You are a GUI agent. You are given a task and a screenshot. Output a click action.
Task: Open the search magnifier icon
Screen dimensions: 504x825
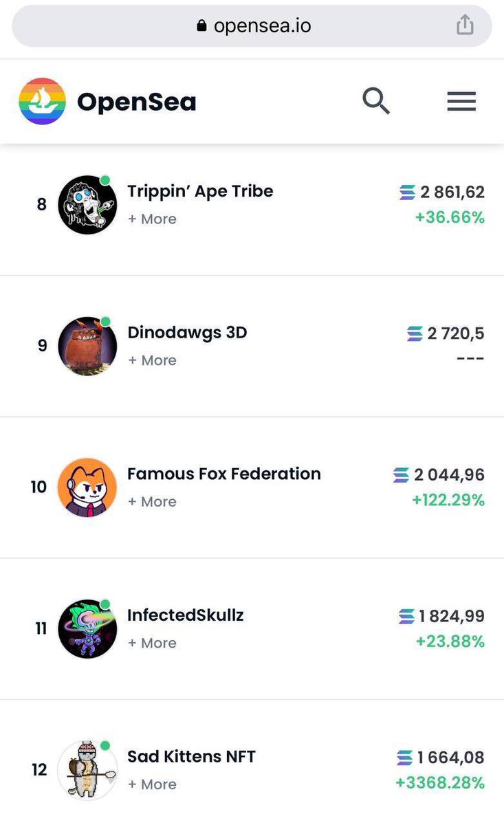point(376,102)
